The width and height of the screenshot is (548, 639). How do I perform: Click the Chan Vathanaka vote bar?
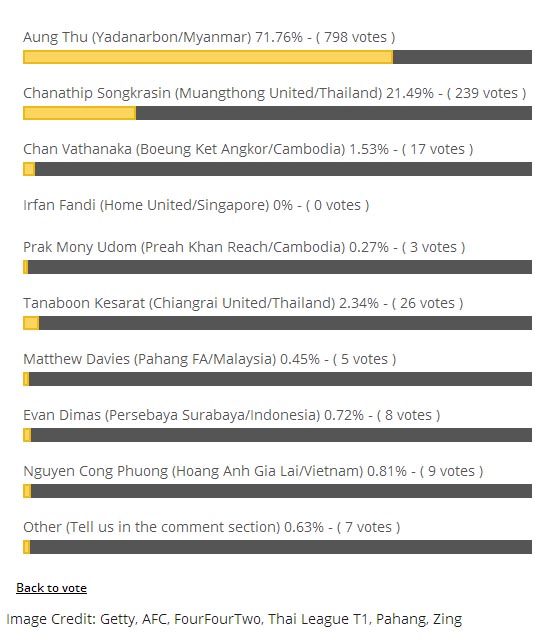[x=277, y=169]
